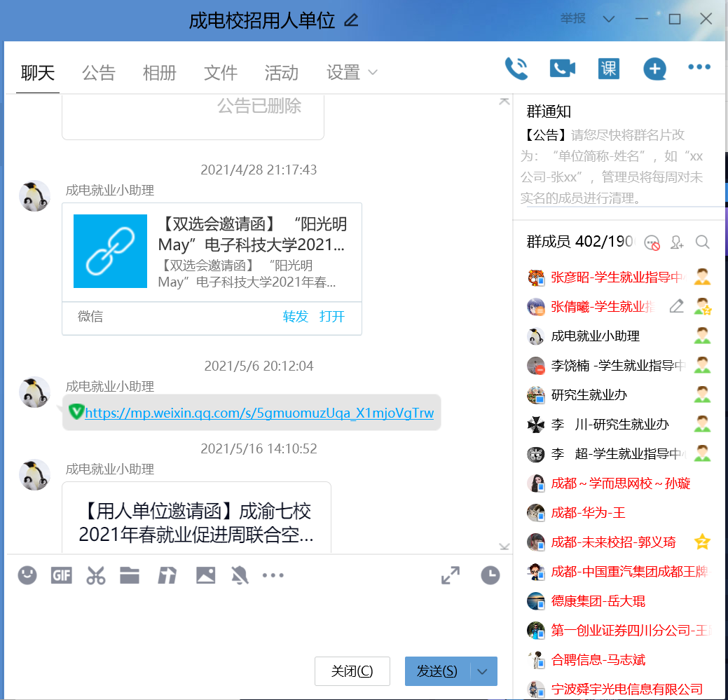Open the send file folder icon
Viewport: 728px width, 700px height.
pyautogui.click(x=130, y=575)
